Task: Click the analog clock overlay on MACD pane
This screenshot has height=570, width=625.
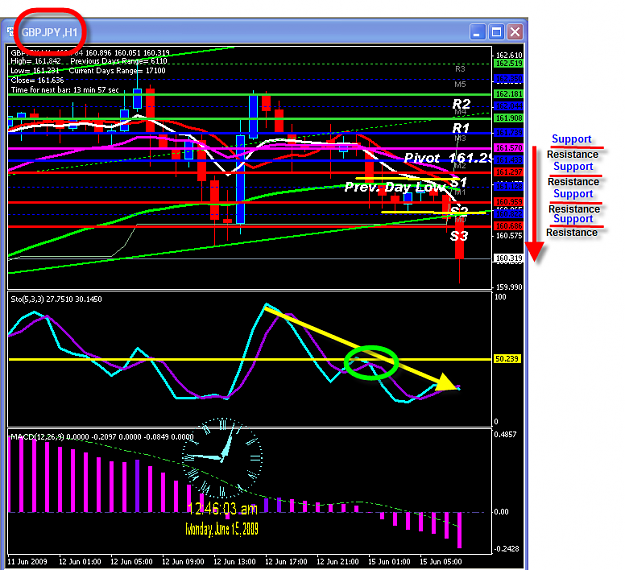Action: [222, 458]
